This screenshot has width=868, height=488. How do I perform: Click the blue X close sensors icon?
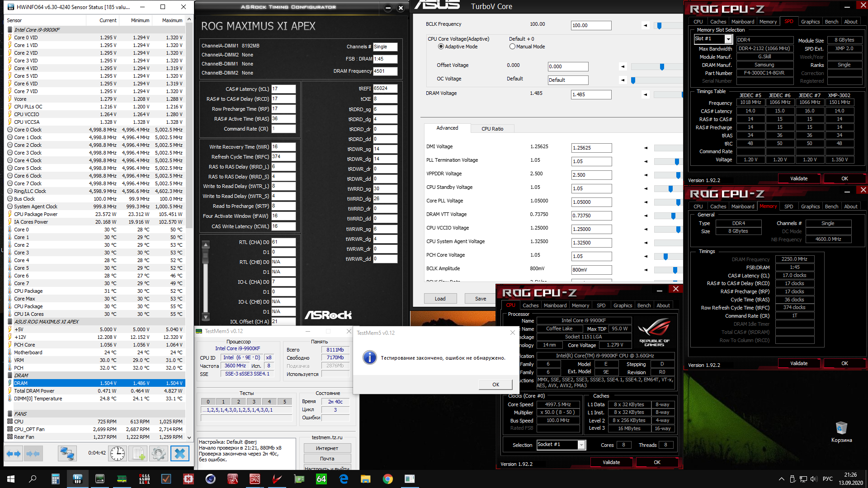pos(179,453)
